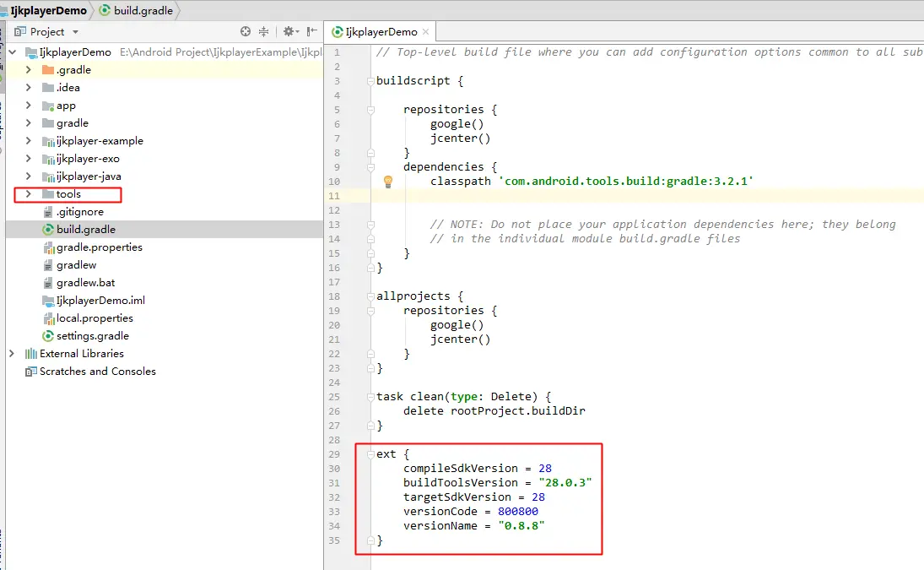Collapse the IjkplayerDemo root node
This screenshot has width=924, height=570.
pos(12,52)
